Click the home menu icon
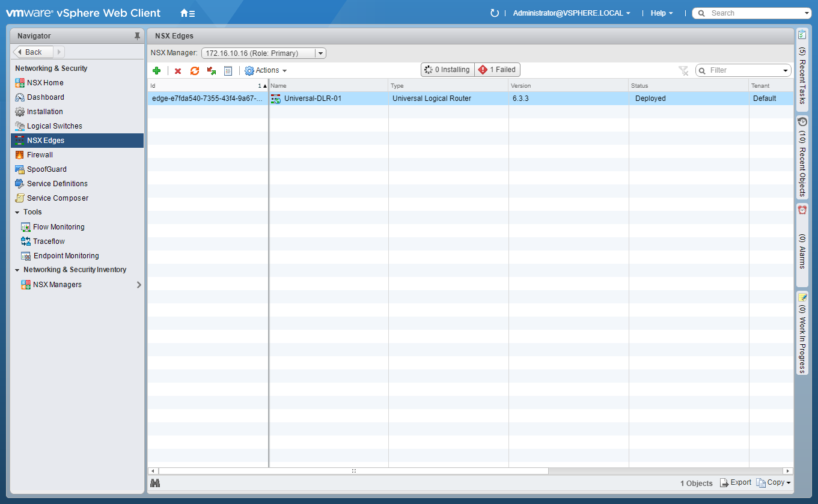 point(188,13)
